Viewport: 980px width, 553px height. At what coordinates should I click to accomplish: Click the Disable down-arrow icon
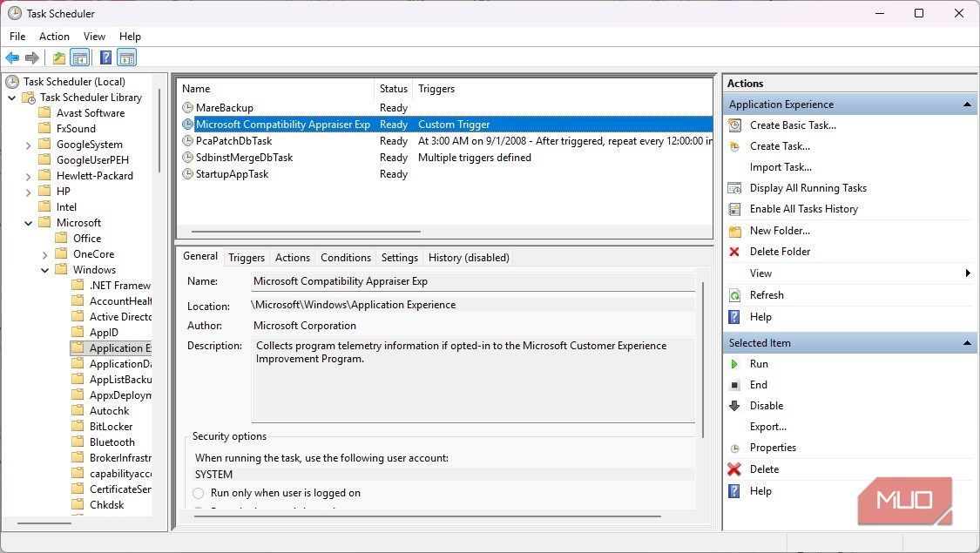point(735,406)
